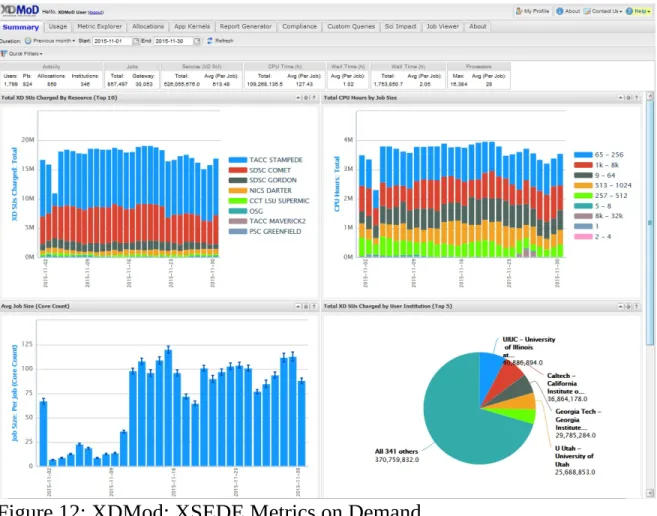The image size is (657, 516).
Task: Switch to the Report Generator tab
Action: tap(246, 26)
